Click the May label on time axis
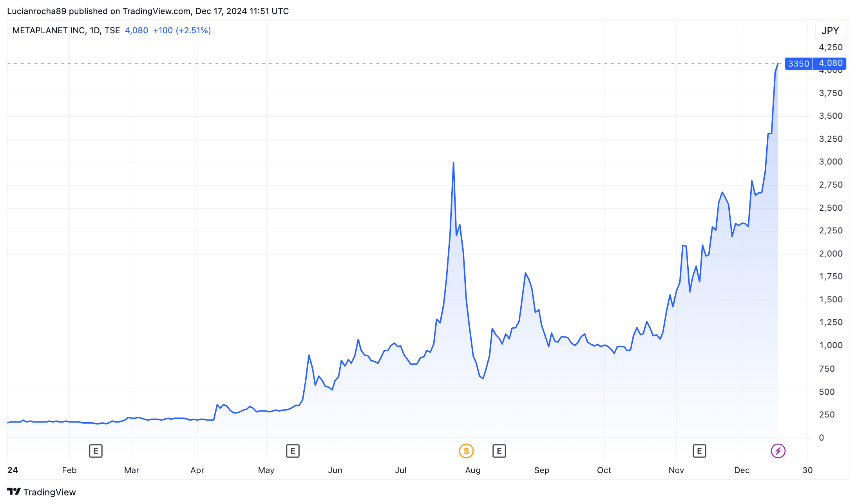This screenshot has height=504, width=856. coord(266,470)
